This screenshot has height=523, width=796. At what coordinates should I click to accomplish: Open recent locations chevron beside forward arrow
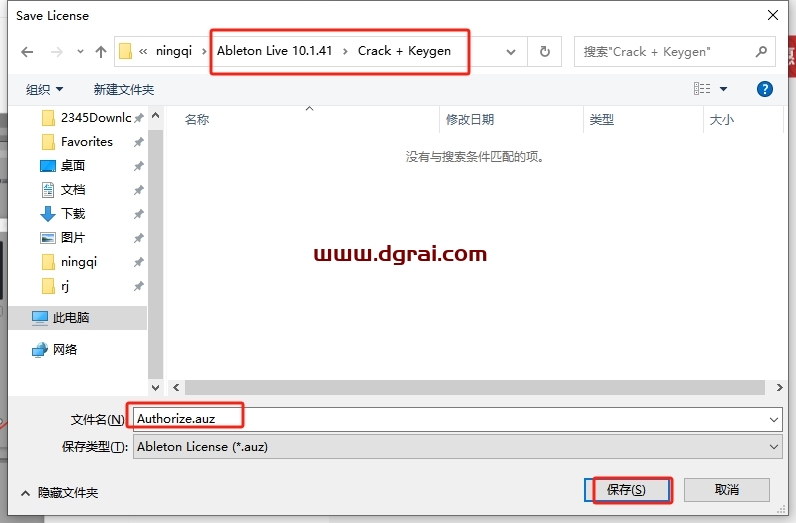(80, 52)
